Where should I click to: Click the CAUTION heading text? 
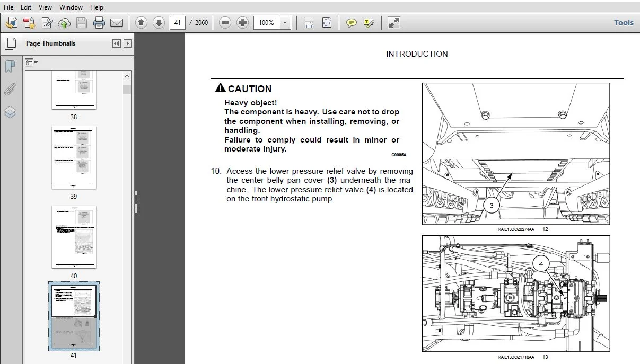coord(249,89)
